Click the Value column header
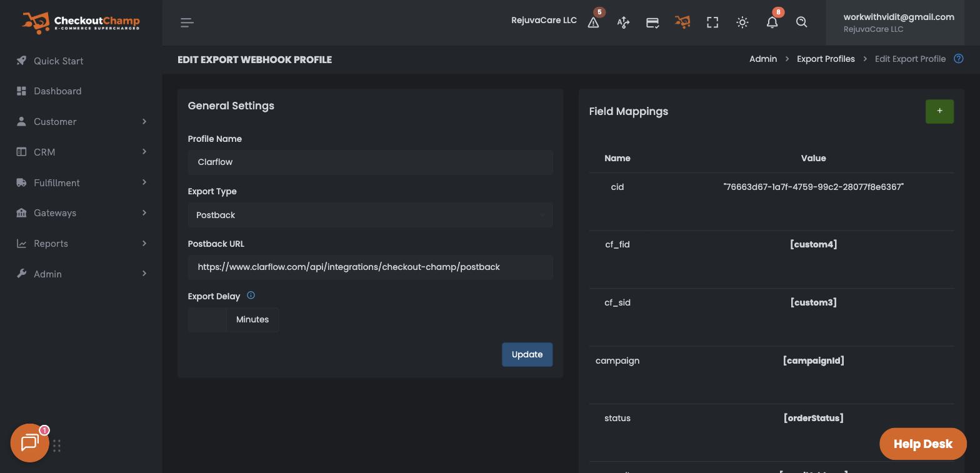 coord(814,158)
